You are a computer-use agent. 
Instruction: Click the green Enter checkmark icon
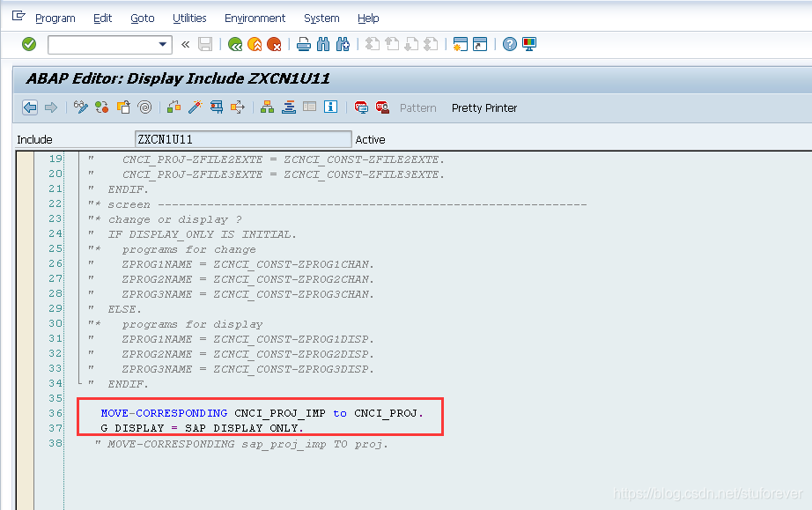click(x=29, y=45)
